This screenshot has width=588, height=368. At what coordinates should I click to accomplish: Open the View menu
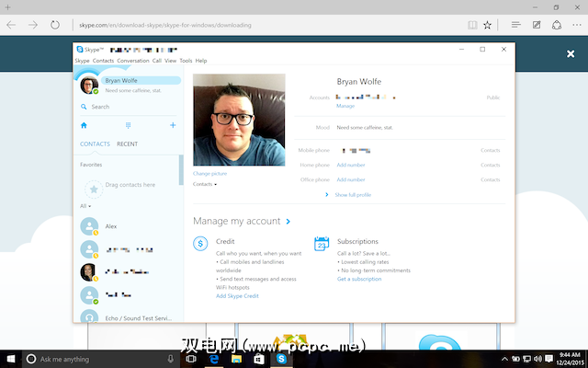click(170, 61)
